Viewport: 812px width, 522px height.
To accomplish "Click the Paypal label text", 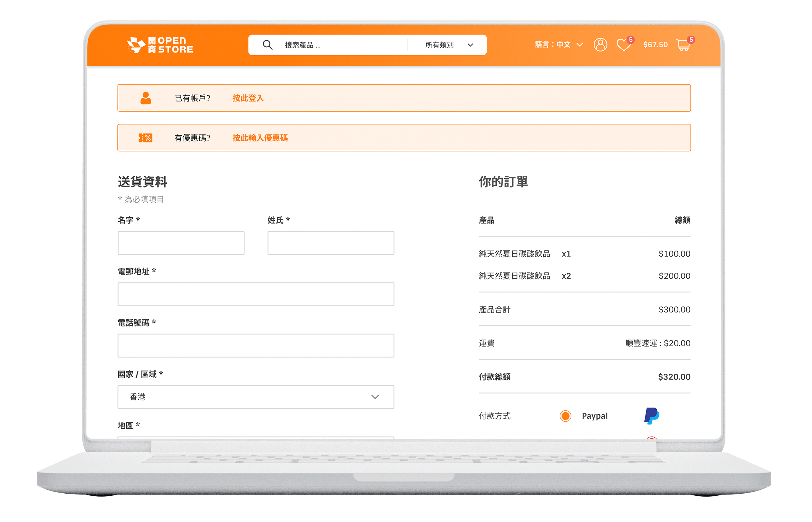I will [x=595, y=416].
